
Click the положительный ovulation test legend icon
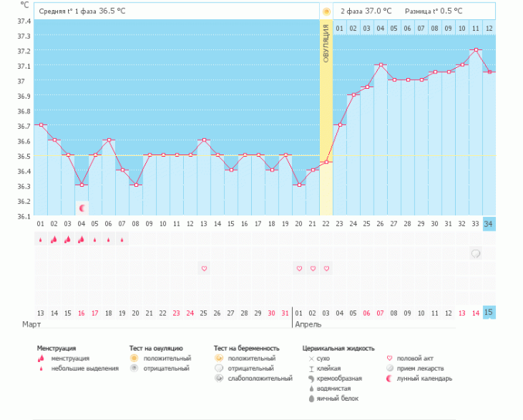pos(134,358)
